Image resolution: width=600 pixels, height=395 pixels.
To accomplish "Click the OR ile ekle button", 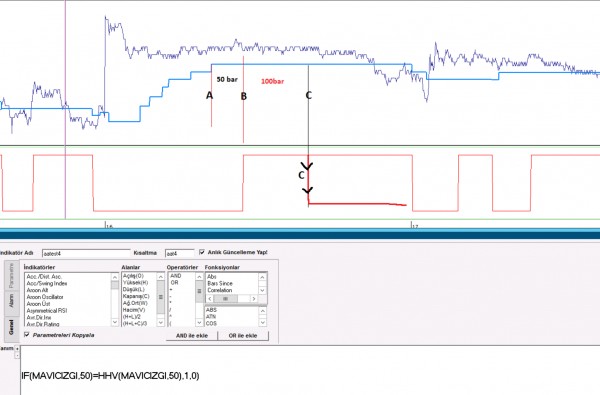I will (x=243, y=336).
